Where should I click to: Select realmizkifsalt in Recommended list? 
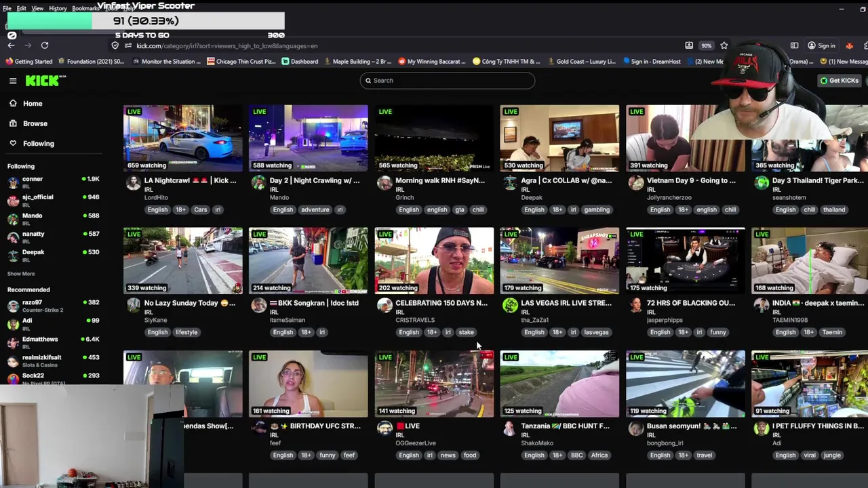54,361
